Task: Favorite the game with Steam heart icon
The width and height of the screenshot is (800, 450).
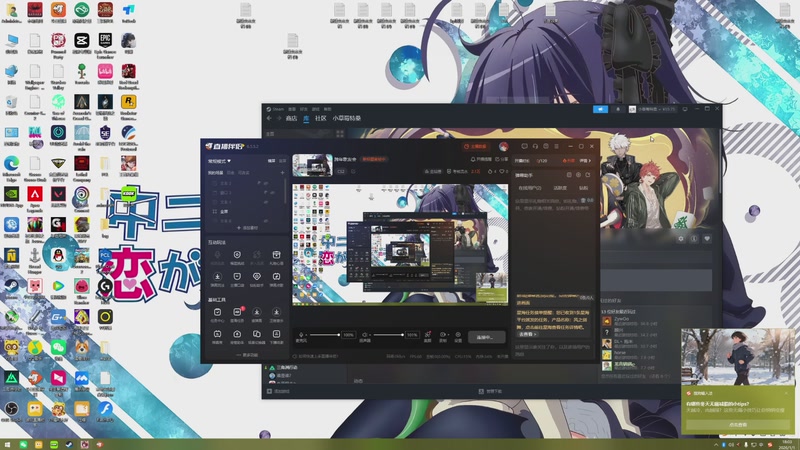Action: [x=707, y=238]
